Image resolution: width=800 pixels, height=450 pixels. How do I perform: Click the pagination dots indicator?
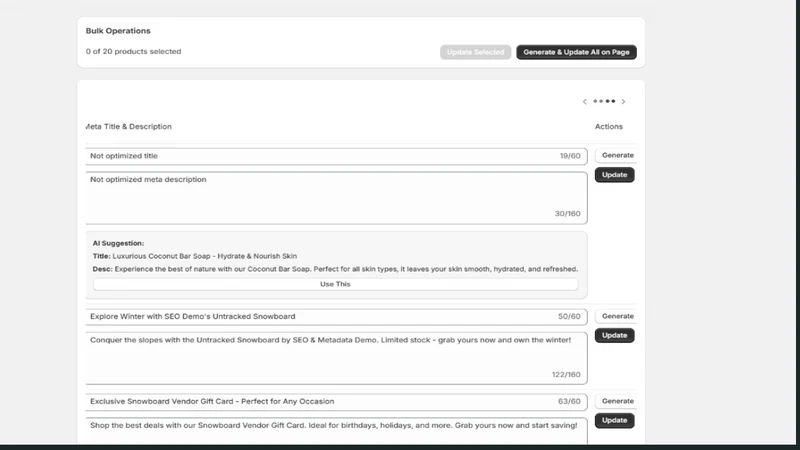[604, 101]
